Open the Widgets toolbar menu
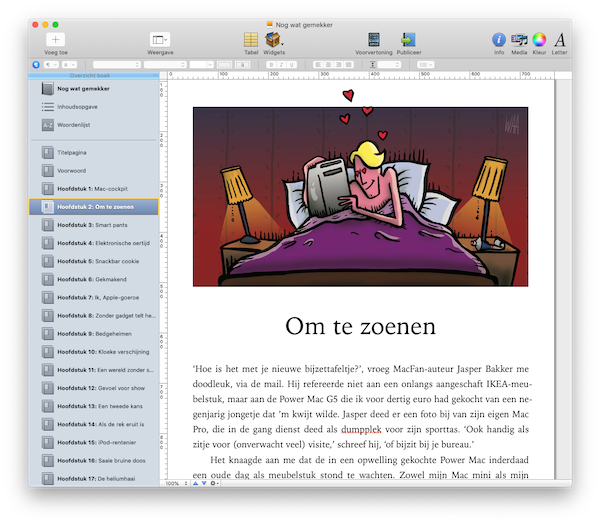The width and height of the screenshot is (600, 524). [x=274, y=39]
